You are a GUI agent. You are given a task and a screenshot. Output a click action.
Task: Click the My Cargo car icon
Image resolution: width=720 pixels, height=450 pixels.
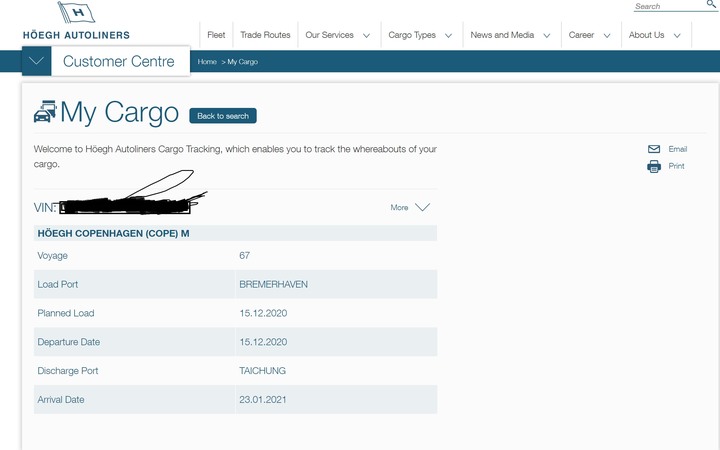(x=45, y=112)
